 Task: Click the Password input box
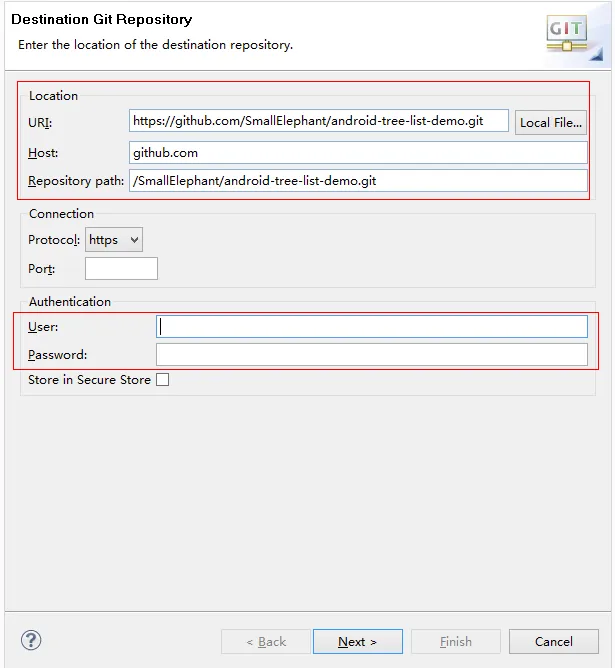click(x=372, y=355)
